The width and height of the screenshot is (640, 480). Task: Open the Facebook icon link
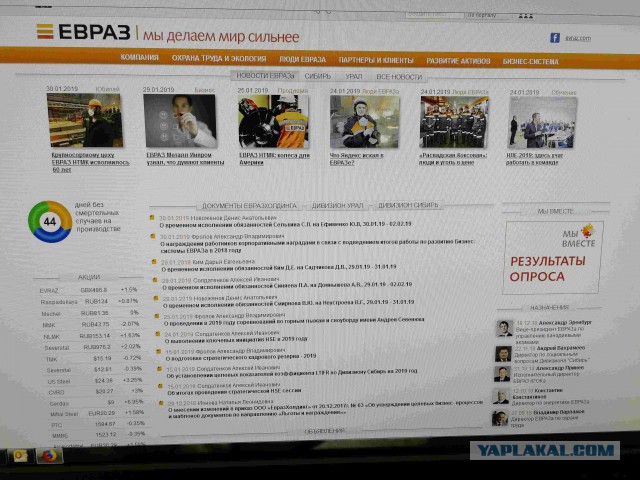click(x=555, y=38)
